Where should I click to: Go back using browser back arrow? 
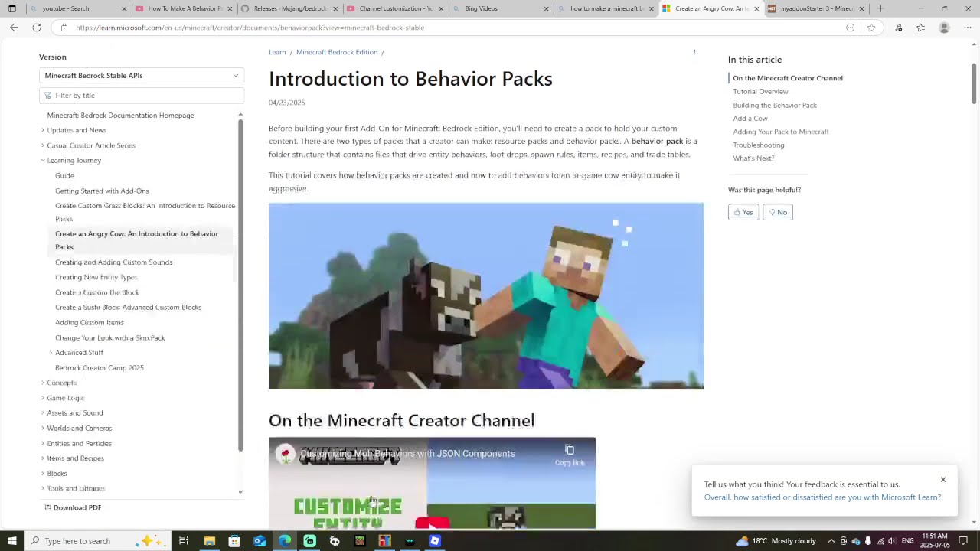(x=14, y=28)
